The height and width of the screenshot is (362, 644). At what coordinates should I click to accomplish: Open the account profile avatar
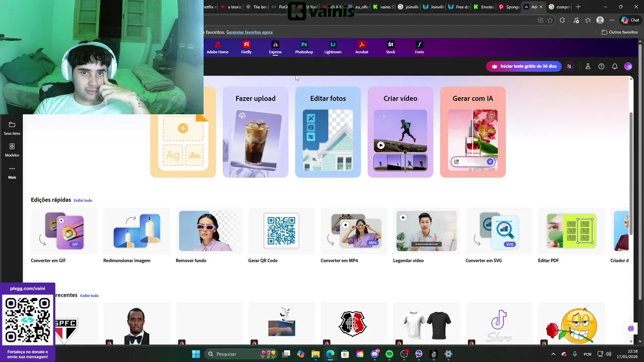click(x=628, y=66)
